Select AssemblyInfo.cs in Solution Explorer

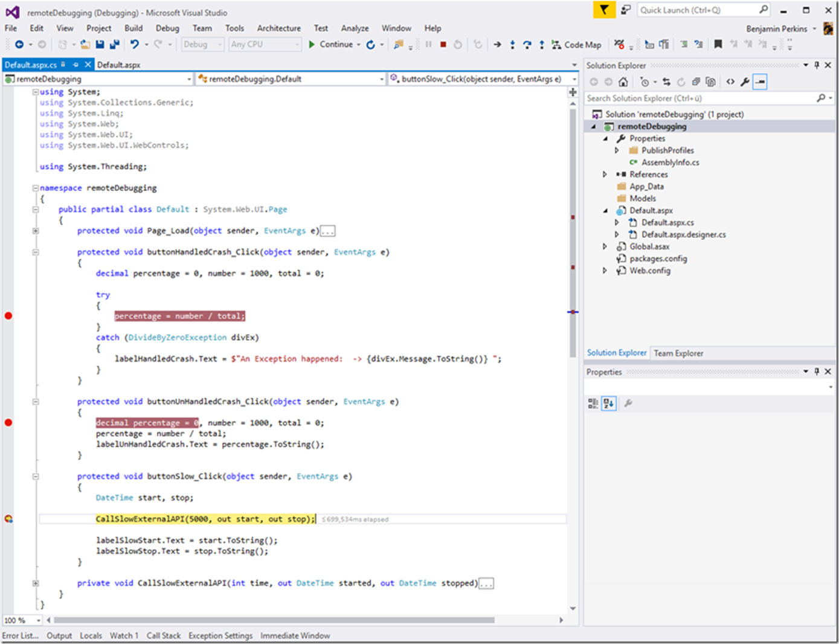point(670,163)
